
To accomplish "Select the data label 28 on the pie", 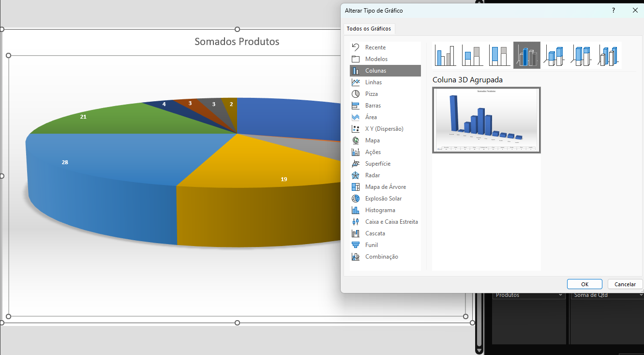I will 65,162.
